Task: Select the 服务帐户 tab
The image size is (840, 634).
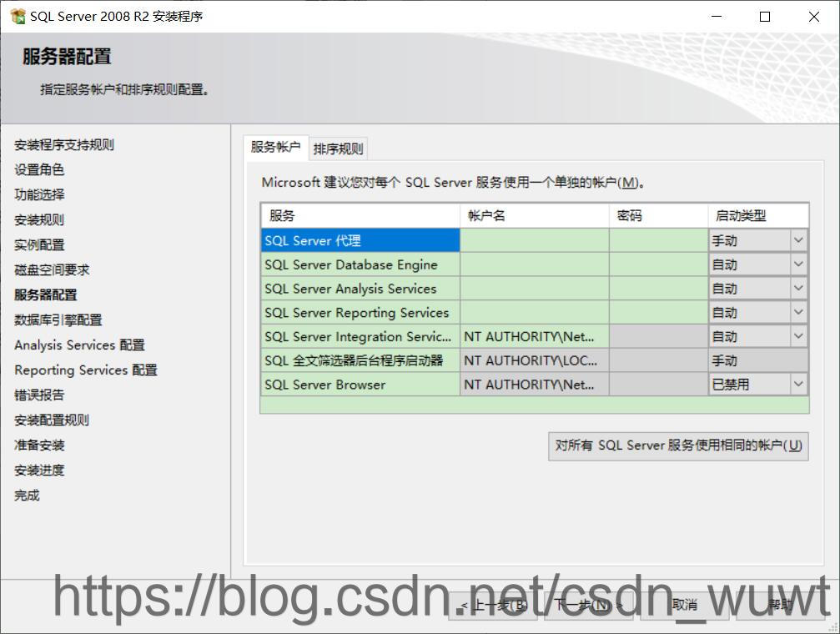Action: pos(275,147)
